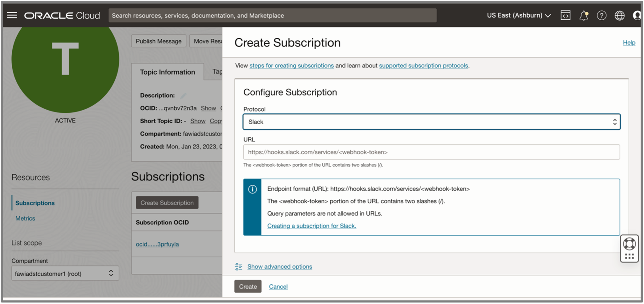Open Creating a subscription for Slack link
This screenshot has height=304, width=644.
(x=311, y=226)
